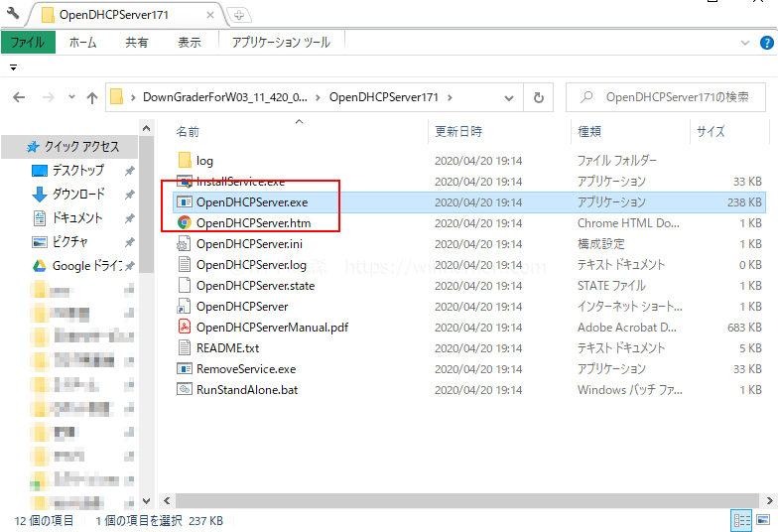Click the pin icon next to ドキュメント
The image size is (778, 532).
129,218
